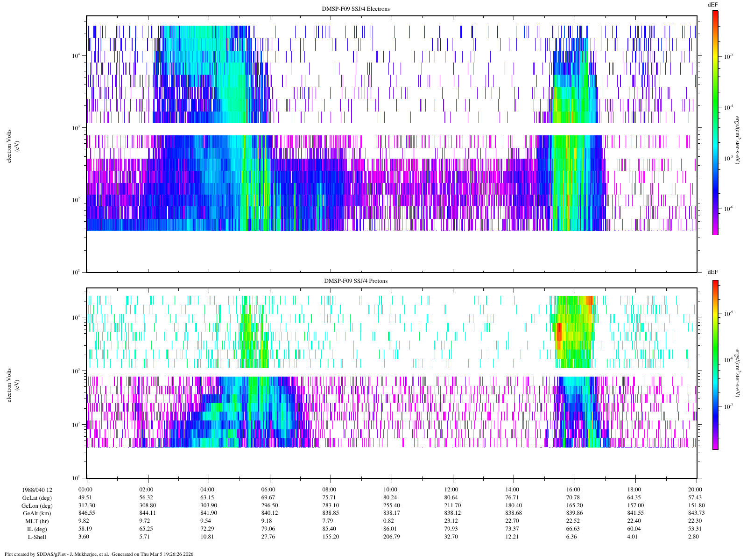Click the DMSP-F09 SSJ/4 Protons plot title
This screenshot has width=747, height=560.
[356, 281]
